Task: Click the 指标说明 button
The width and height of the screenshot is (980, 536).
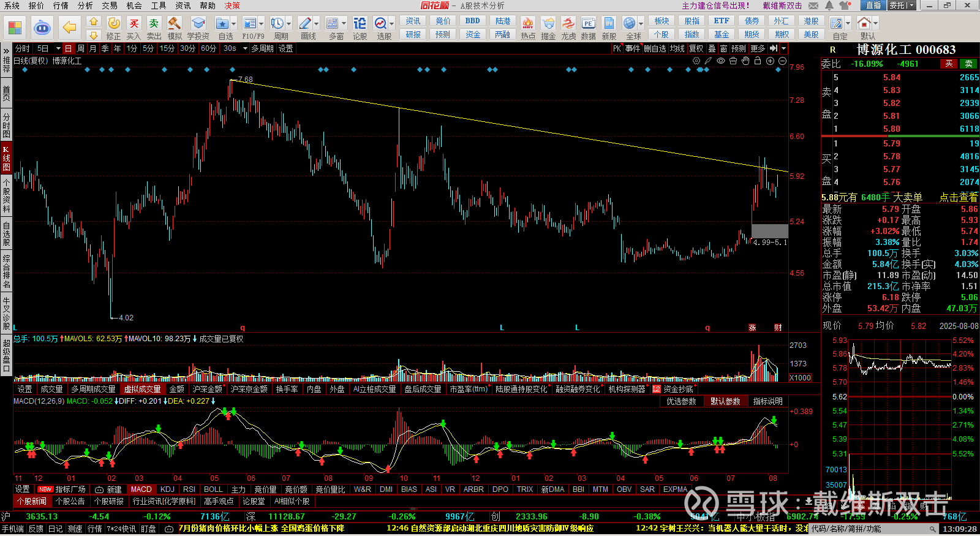Action: (x=768, y=401)
